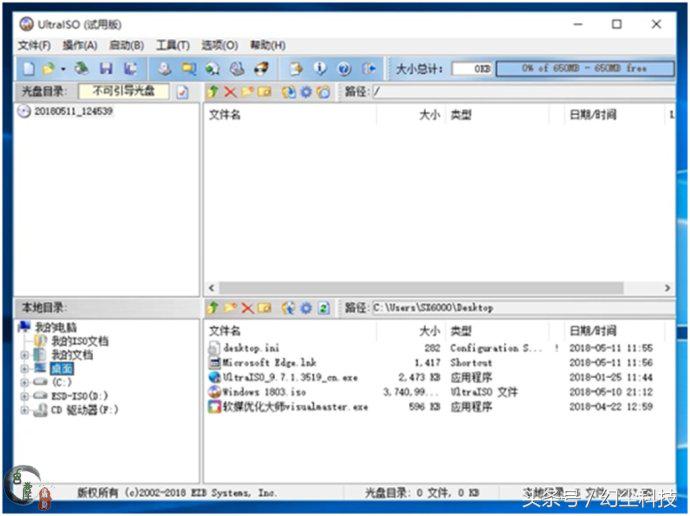690x516 pixels.
Task: Expand the 我的文档 tree node
Action: point(25,355)
